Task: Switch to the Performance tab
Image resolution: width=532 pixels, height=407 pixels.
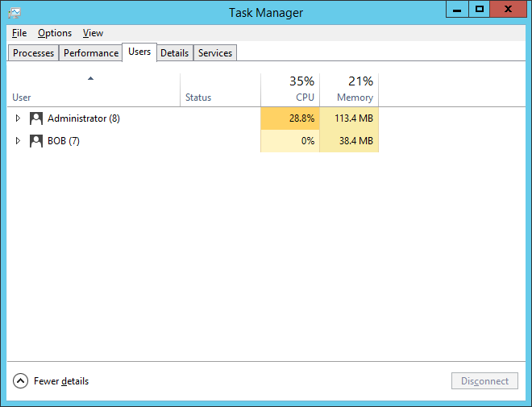Action: click(91, 53)
